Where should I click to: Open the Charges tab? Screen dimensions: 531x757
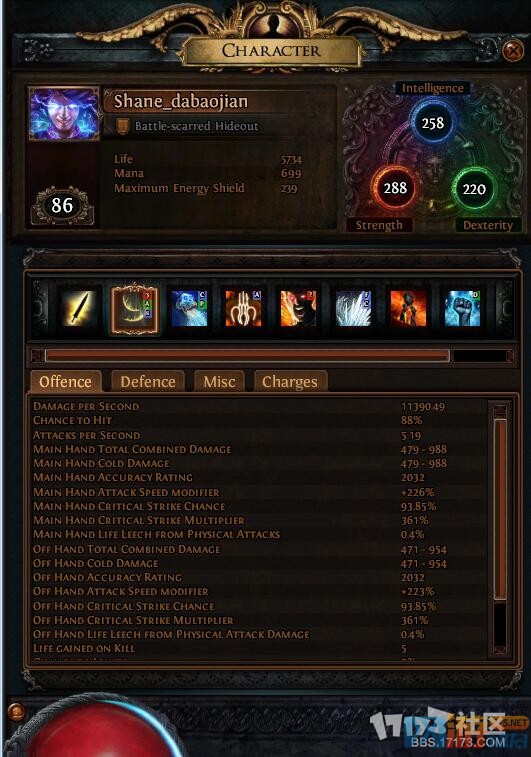pyautogui.click(x=290, y=382)
